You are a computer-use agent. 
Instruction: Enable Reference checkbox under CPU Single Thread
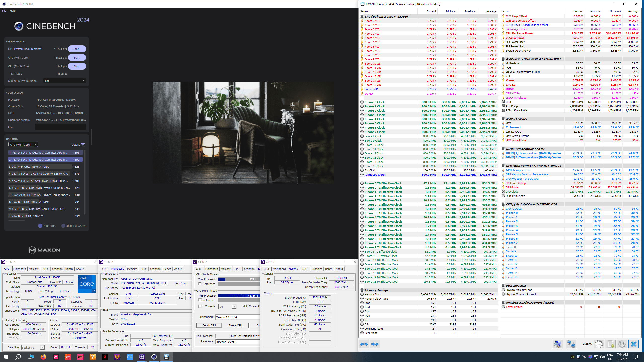pos(200,284)
